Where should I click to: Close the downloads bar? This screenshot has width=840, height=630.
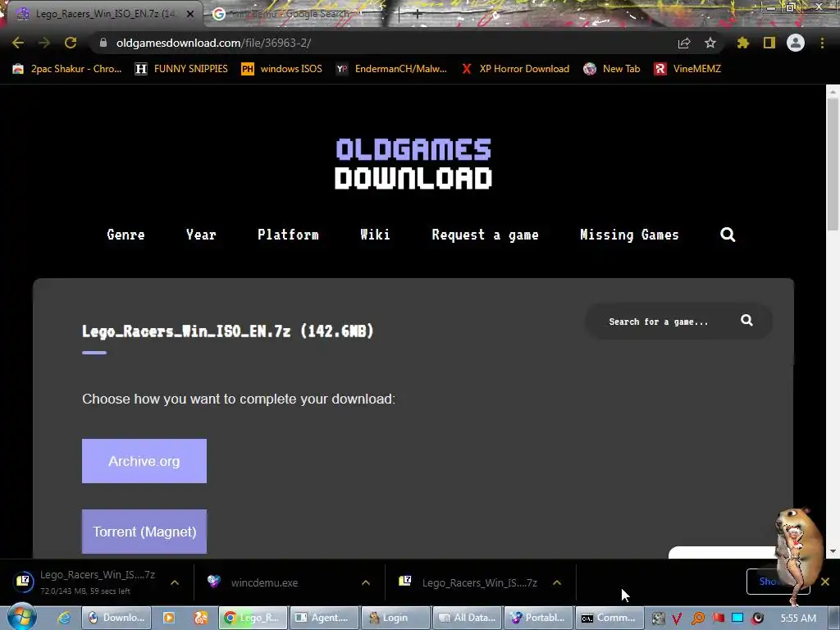[x=825, y=582]
